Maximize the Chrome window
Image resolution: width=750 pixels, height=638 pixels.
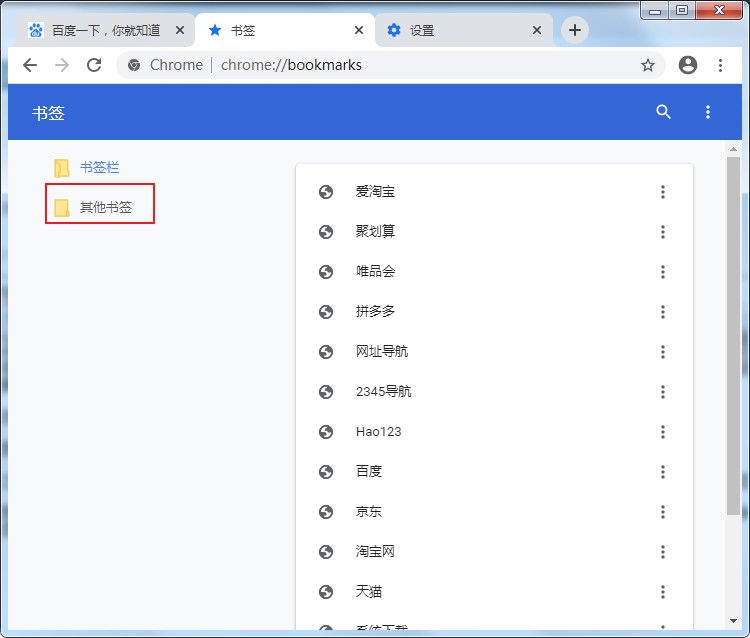pyautogui.click(x=682, y=10)
